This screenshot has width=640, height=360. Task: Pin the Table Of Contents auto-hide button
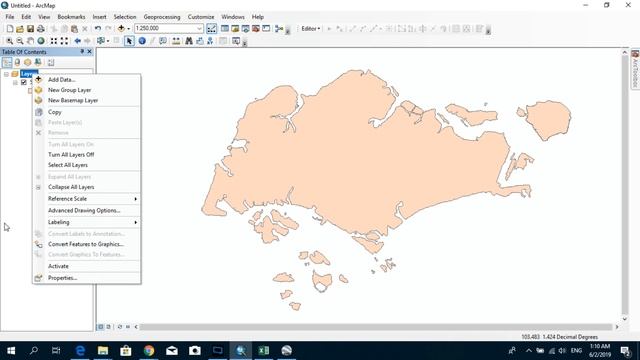tap(82, 51)
